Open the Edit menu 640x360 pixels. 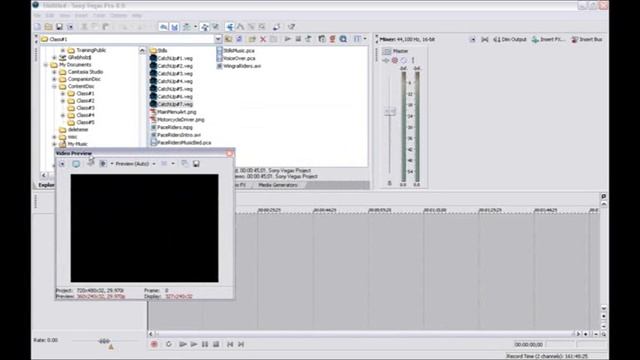50,16
